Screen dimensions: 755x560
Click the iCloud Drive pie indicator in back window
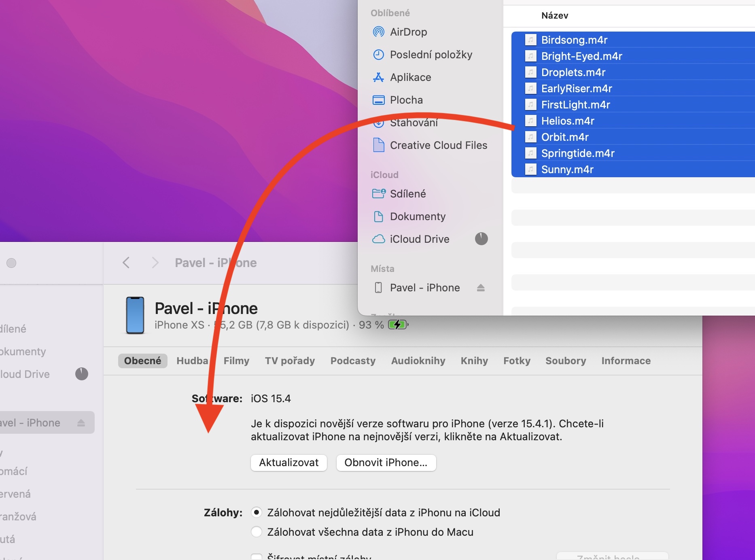click(82, 374)
